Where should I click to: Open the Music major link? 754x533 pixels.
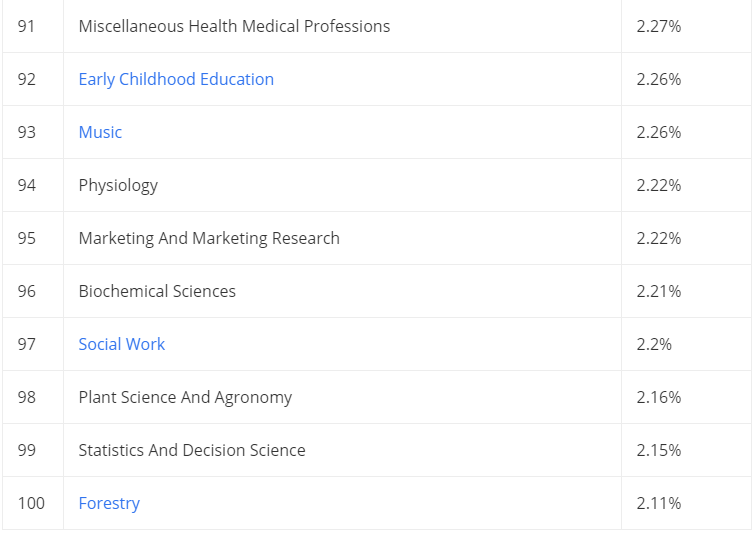(100, 132)
